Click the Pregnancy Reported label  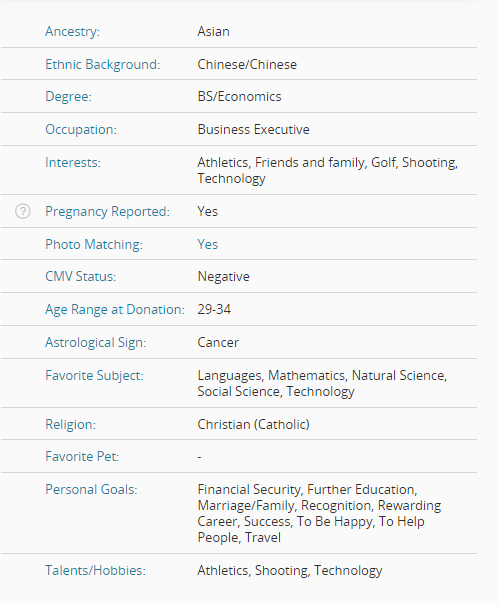click(107, 211)
